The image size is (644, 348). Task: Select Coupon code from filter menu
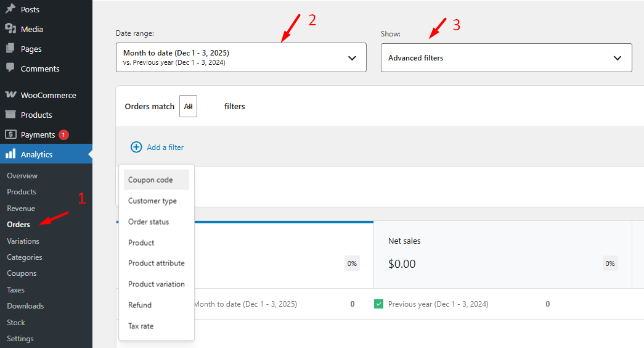click(150, 180)
